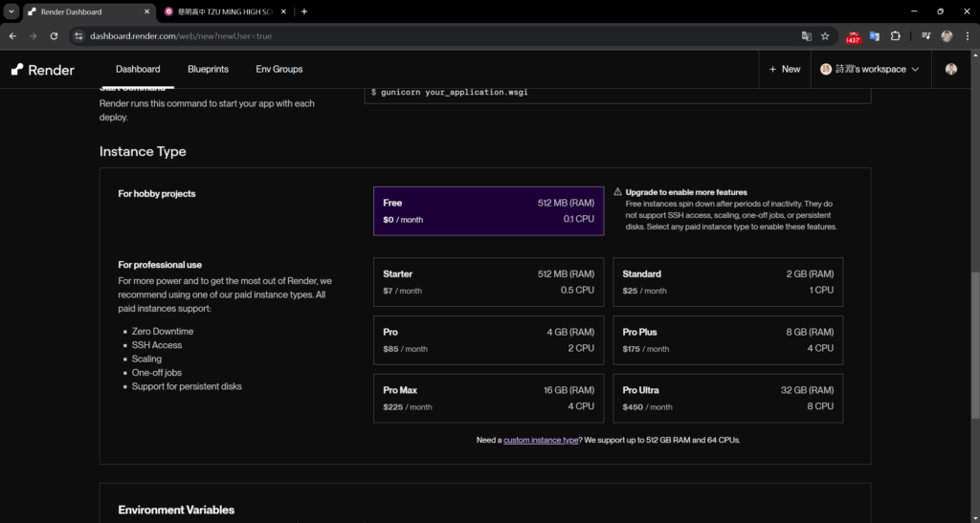Bookmark this page with the star icon

[825, 36]
